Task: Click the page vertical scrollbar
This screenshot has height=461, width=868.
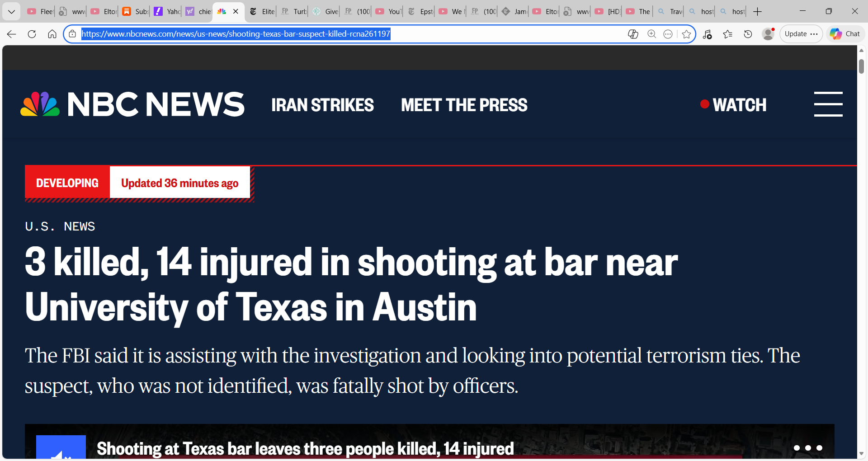Action: (861, 66)
